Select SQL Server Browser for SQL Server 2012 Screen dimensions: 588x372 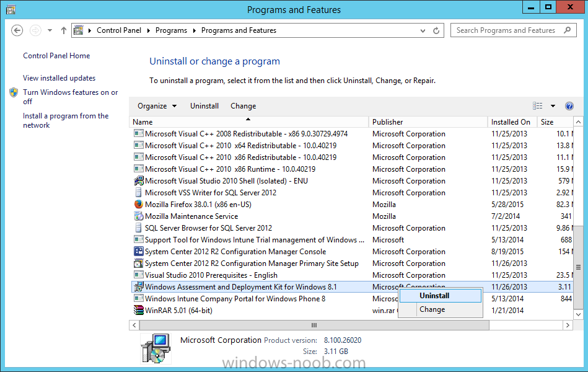(x=209, y=228)
